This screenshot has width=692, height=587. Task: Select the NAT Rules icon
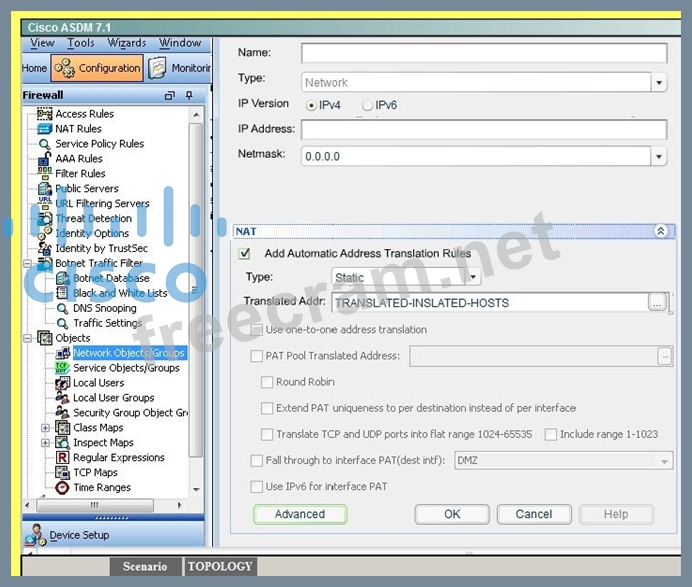tap(45, 129)
